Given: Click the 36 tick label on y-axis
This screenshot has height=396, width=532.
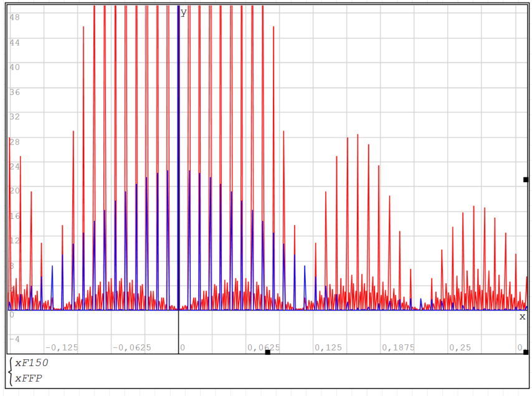Looking at the screenshot, I should [x=14, y=92].
